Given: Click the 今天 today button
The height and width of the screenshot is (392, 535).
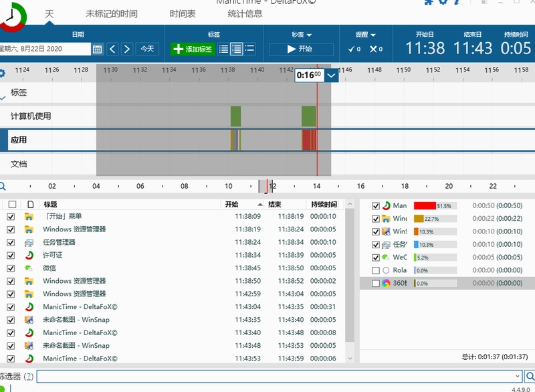Looking at the screenshot, I should (x=147, y=49).
